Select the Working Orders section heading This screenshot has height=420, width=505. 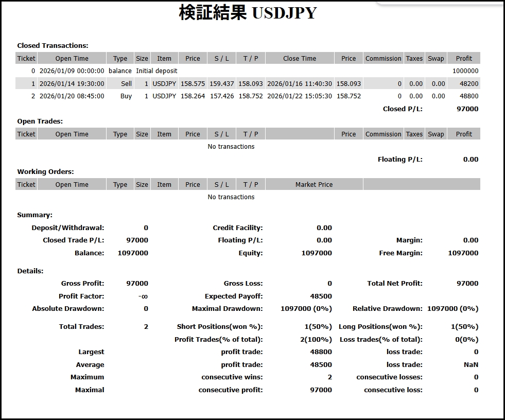pyautogui.click(x=45, y=172)
